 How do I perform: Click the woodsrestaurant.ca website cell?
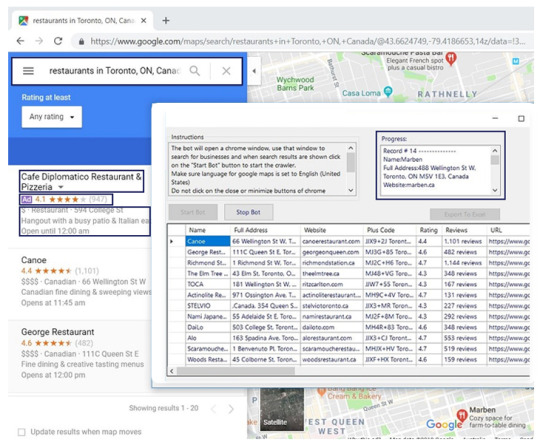[332, 359]
